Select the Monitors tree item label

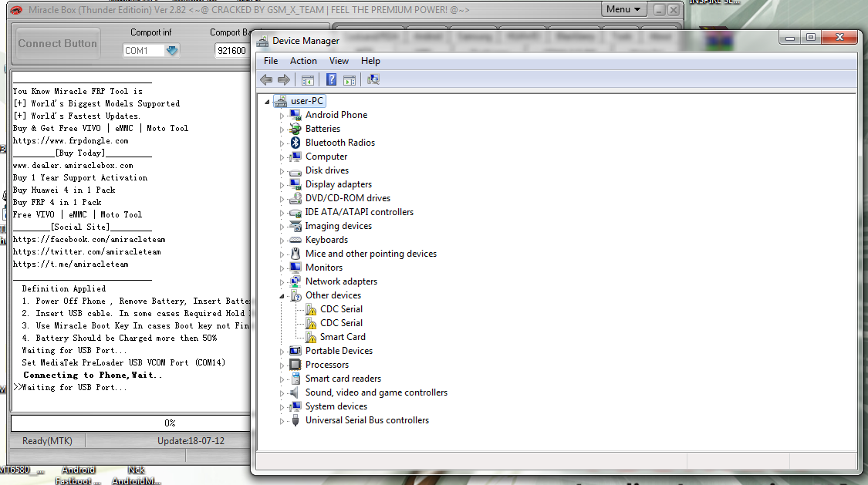[x=324, y=267]
